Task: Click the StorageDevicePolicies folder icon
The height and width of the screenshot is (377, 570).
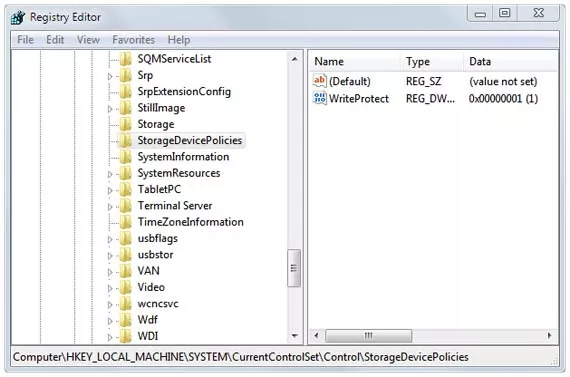Action: click(125, 140)
